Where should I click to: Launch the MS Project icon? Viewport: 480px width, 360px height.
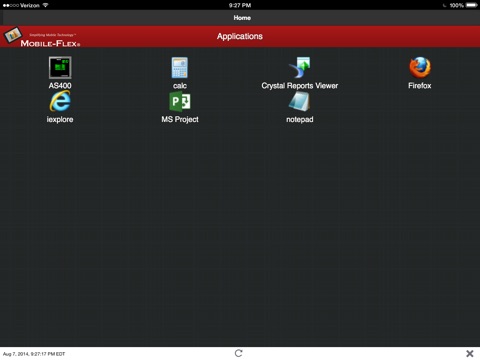click(x=180, y=101)
